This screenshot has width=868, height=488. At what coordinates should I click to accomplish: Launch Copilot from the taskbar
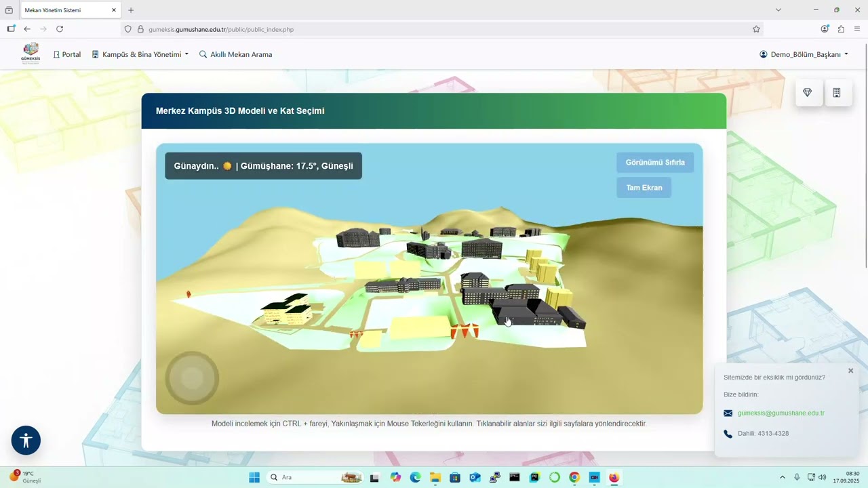pos(396,477)
